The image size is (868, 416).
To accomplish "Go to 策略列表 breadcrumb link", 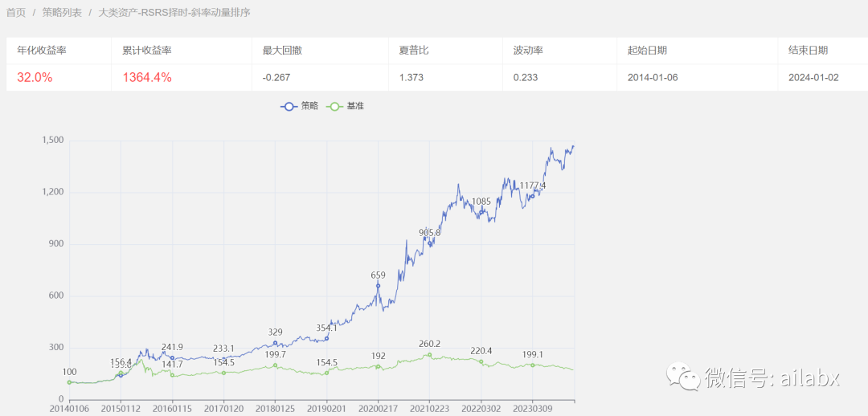I will pyautogui.click(x=62, y=12).
